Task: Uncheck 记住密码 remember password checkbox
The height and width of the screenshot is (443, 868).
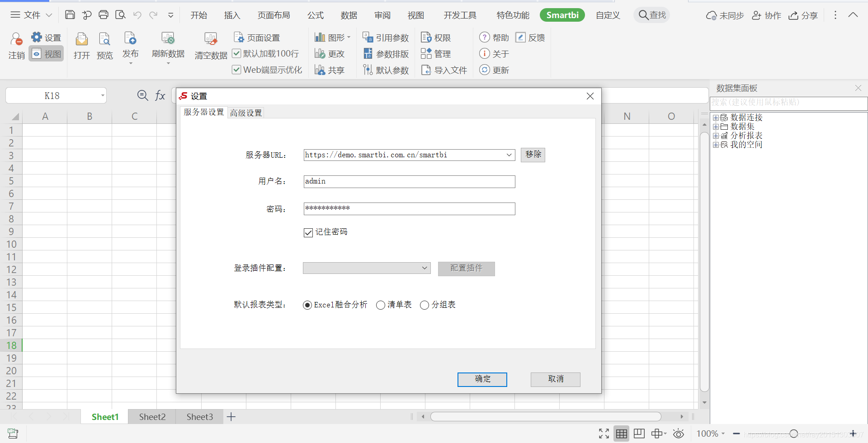Action: (308, 232)
